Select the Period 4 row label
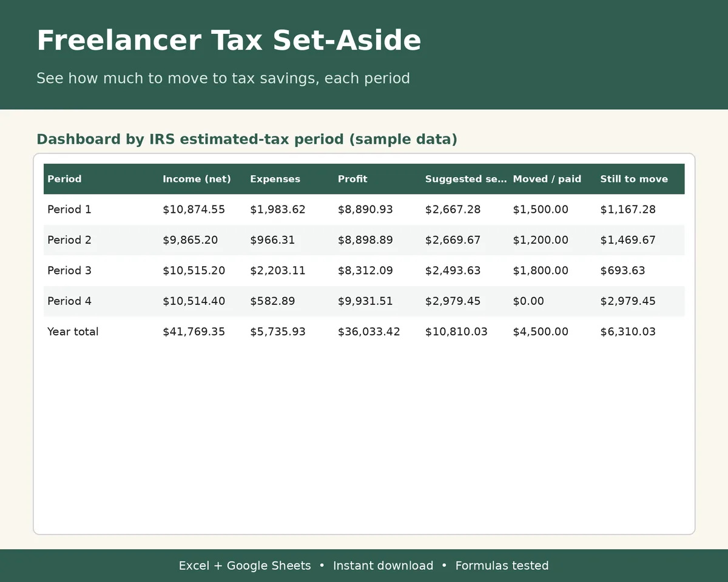Image resolution: width=728 pixels, height=582 pixels. pos(69,301)
